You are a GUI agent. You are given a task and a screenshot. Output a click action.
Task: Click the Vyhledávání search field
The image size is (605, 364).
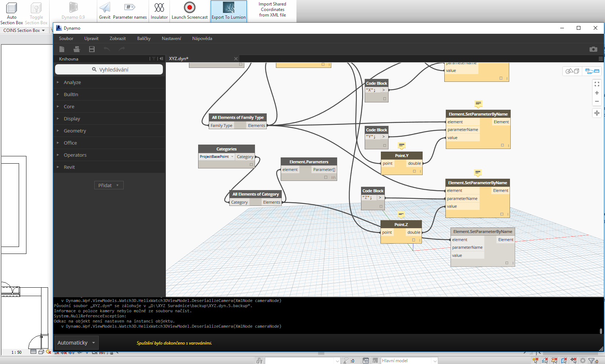[x=109, y=70]
